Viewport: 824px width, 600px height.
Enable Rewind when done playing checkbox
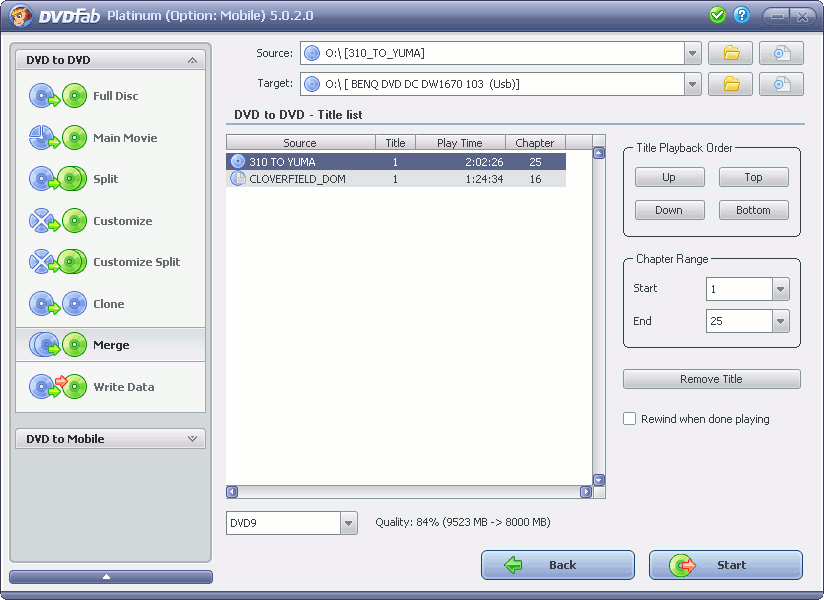(629, 419)
